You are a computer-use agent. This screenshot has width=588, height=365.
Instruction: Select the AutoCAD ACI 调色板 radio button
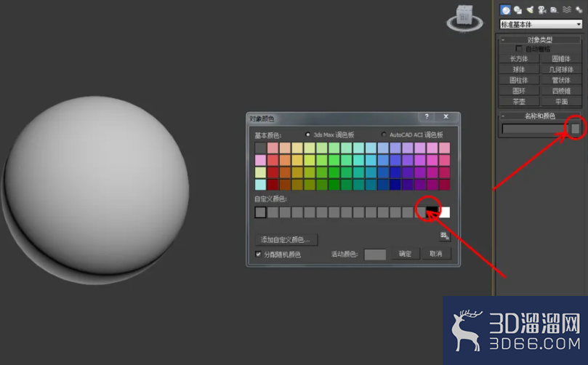pyautogui.click(x=384, y=135)
